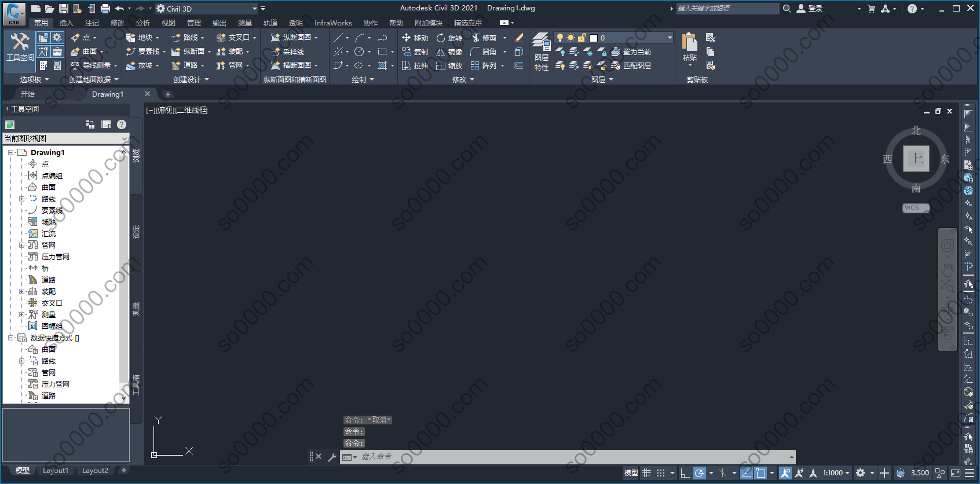Screen dimensions: 980x484
Task: Collapse the Drawing1 tree node
Action: tap(10, 152)
